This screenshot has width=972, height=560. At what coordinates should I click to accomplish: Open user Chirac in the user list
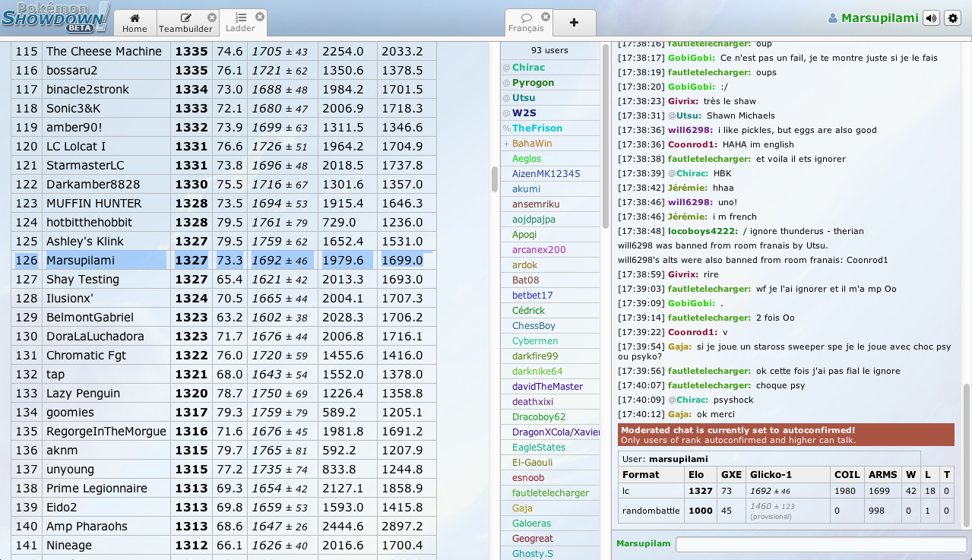(x=551, y=68)
